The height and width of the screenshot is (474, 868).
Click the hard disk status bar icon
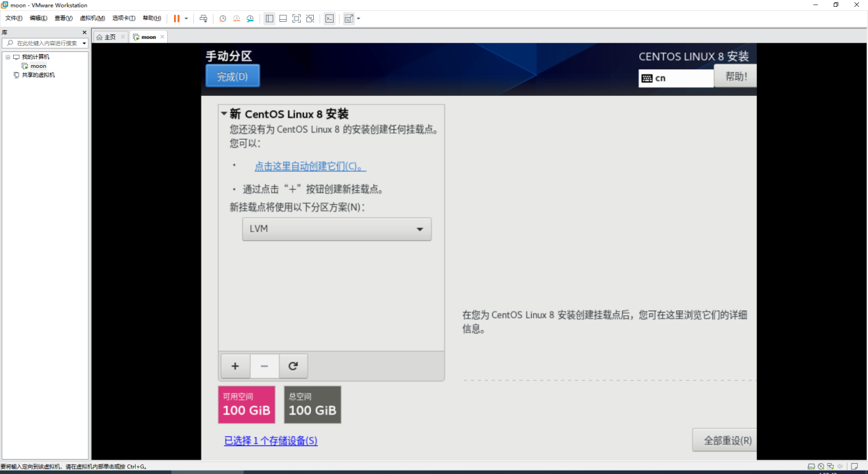pyautogui.click(x=811, y=466)
